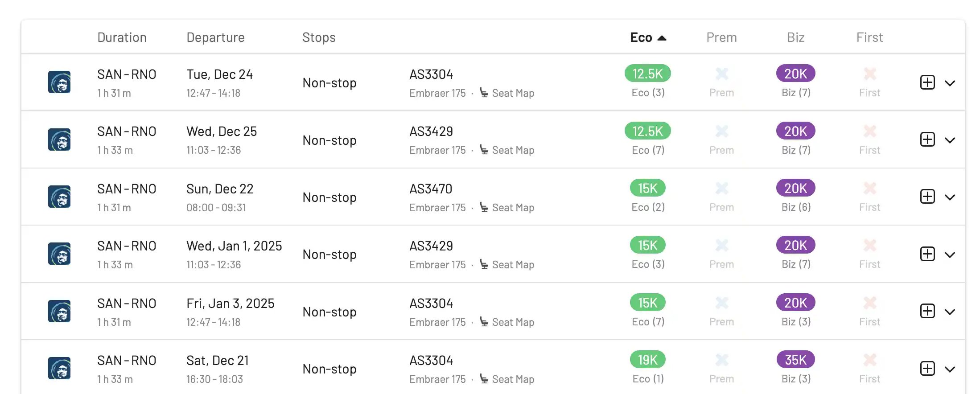980x394 pixels.
Task: Click the plus icon on the Fri, Jan 3 flight
Action: 927,311
